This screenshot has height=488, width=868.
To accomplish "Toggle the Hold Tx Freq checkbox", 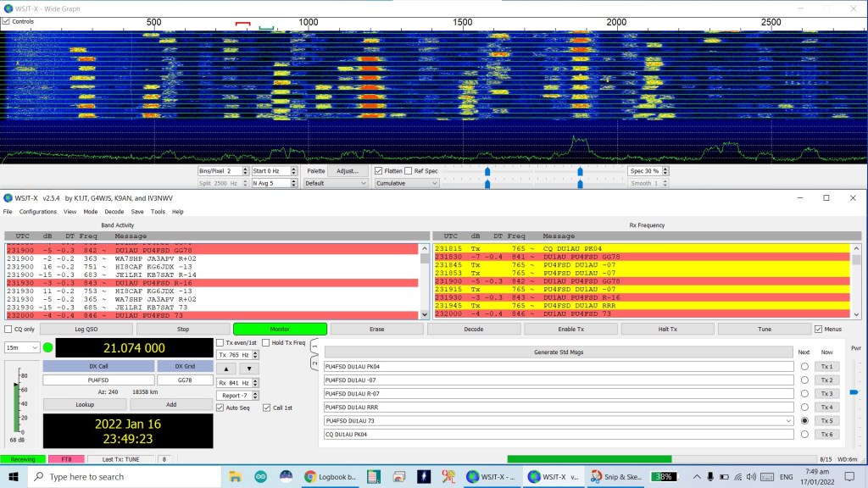I will coord(266,342).
